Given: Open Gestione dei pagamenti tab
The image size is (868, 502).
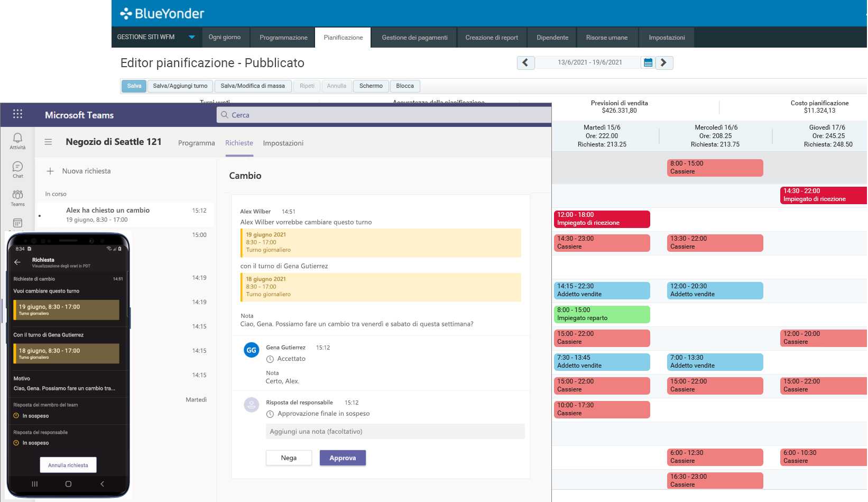Looking at the screenshot, I should (414, 38).
